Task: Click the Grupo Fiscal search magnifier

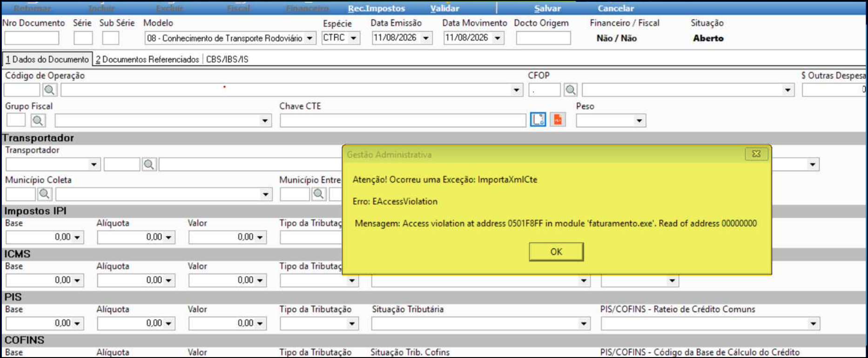Action: coord(38,120)
